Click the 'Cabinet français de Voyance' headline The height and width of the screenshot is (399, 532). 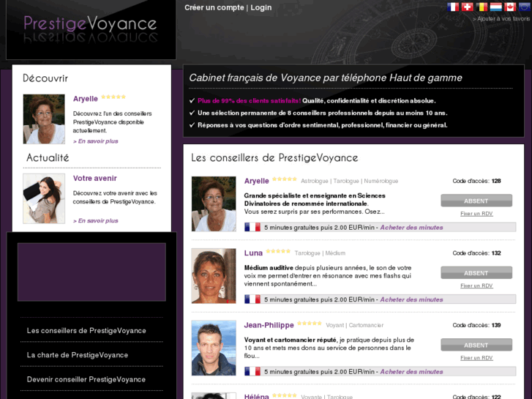pyautogui.click(x=326, y=78)
